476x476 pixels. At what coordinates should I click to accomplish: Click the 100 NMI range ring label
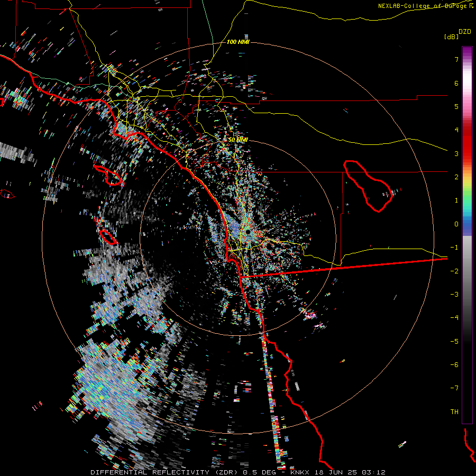238,42
